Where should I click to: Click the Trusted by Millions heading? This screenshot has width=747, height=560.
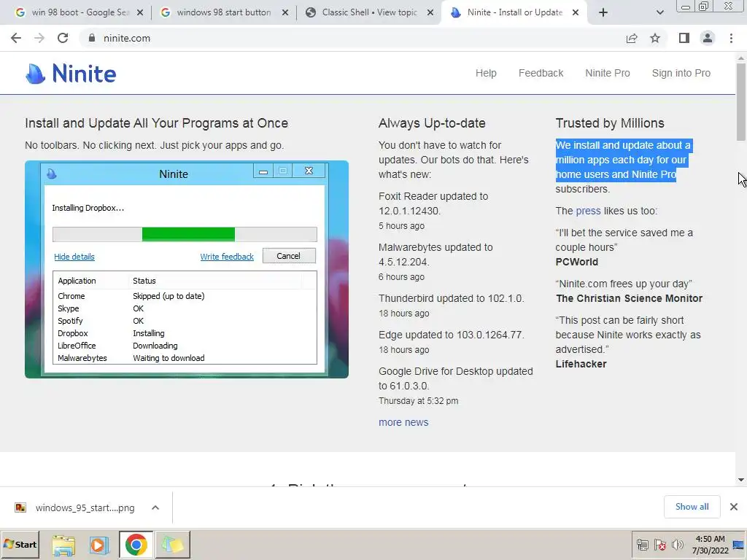coord(610,122)
